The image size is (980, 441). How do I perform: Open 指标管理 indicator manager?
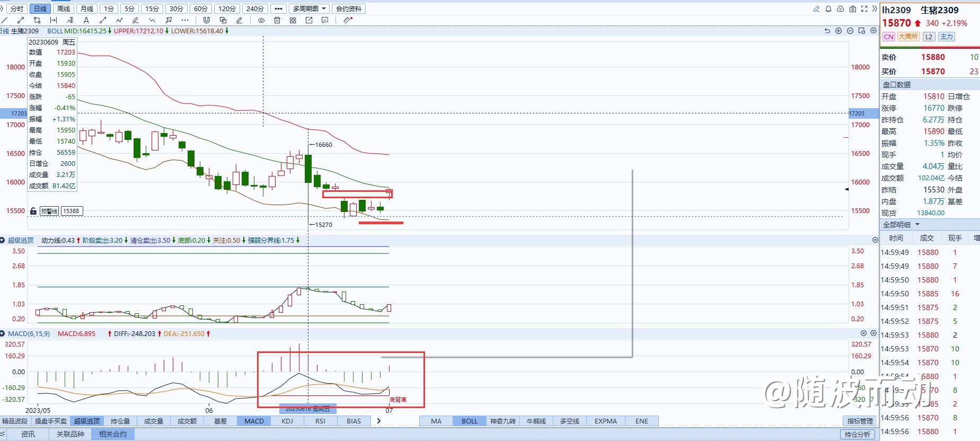[860, 421]
